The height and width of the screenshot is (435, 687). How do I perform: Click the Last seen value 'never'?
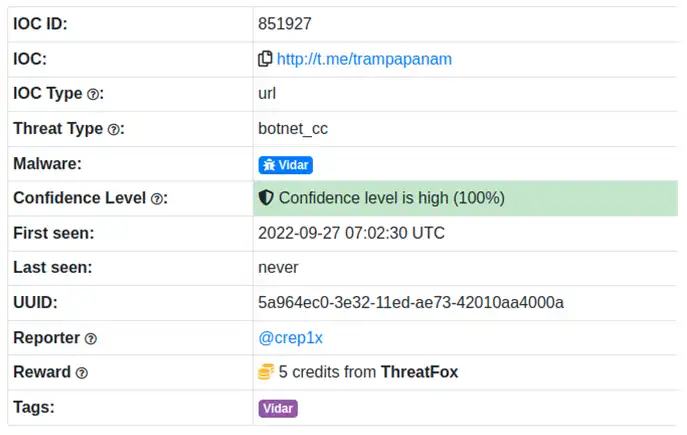[278, 268]
